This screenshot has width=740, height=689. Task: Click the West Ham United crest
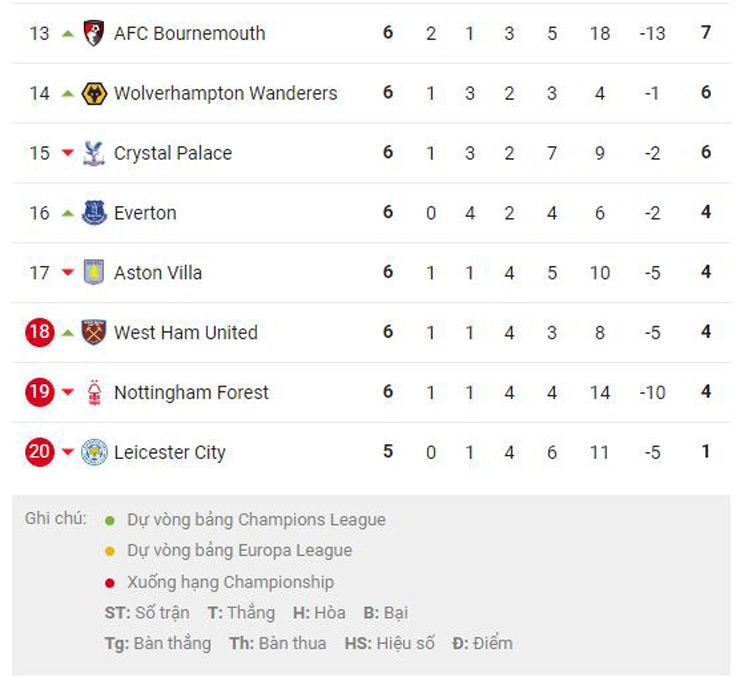coord(94,333)
